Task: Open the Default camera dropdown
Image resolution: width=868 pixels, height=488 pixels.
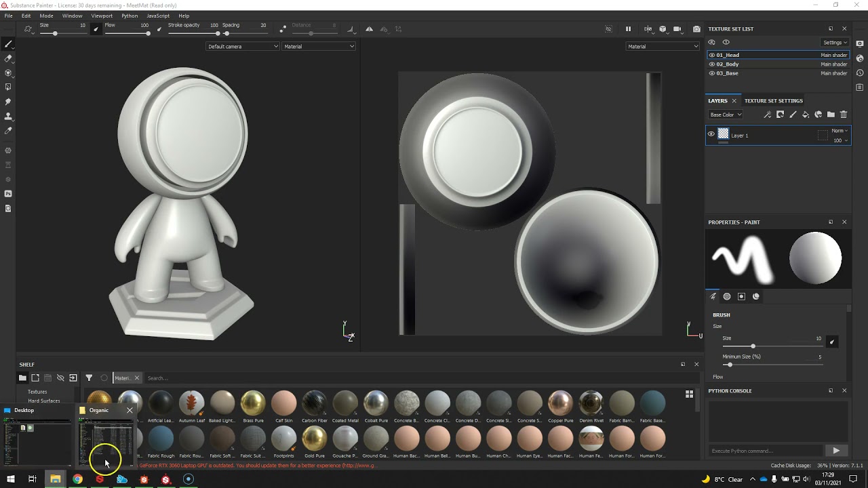Action: [x=243, y=46]
